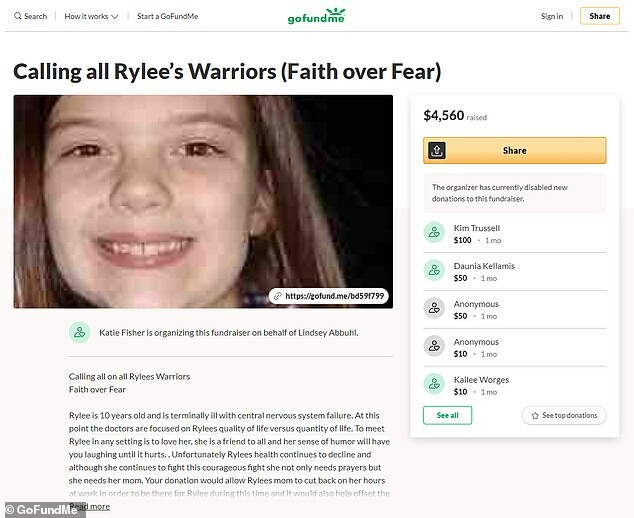Image resolution: width=634 pixels, height=518 pixels.
Task: Click Kailee Worges donor avatar icon
Action: 434,384
